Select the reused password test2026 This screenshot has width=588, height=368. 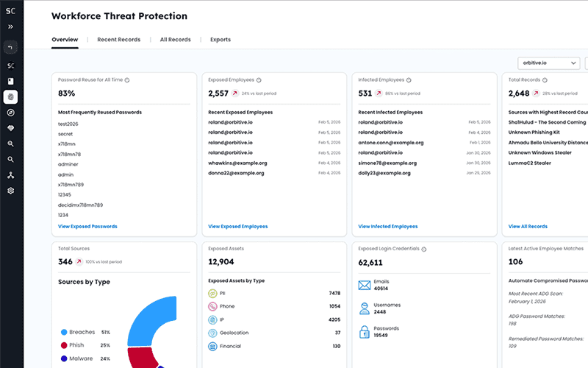pos(68,124)
